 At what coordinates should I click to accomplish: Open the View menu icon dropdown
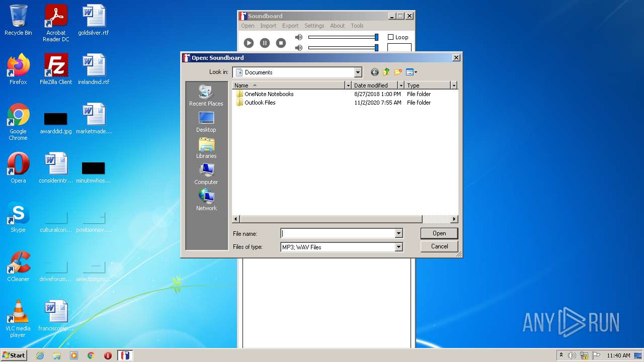point(412,72)
